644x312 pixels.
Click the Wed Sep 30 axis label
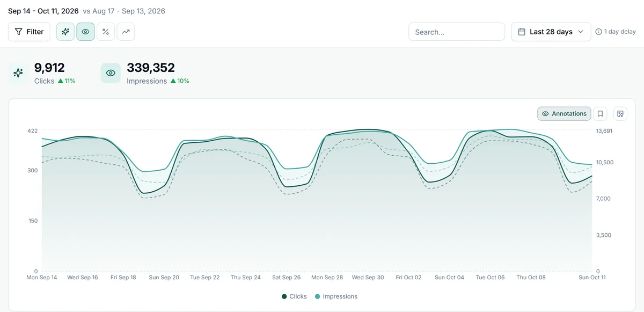(x=368, y=278)
